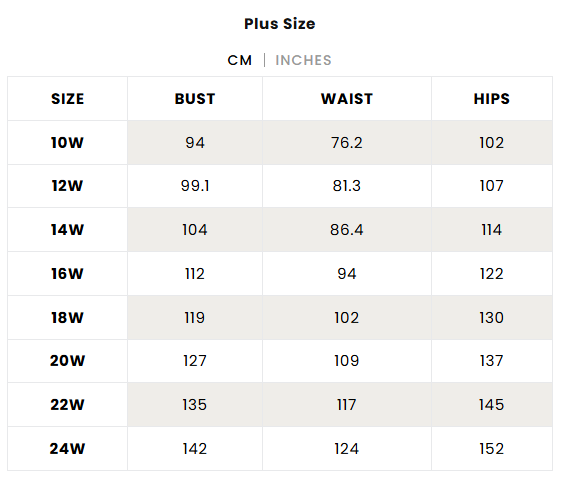Click the 152 hips value

point(491,449)
